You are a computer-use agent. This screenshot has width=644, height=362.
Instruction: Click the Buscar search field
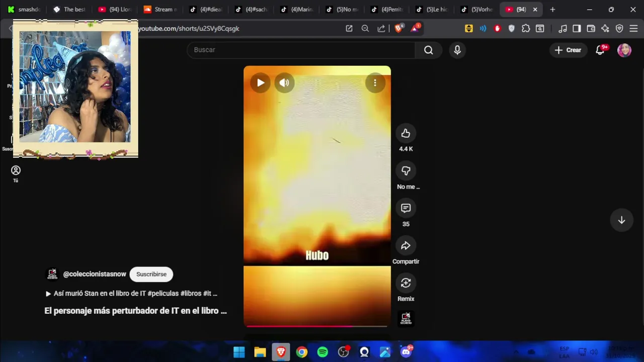[301, 50]
